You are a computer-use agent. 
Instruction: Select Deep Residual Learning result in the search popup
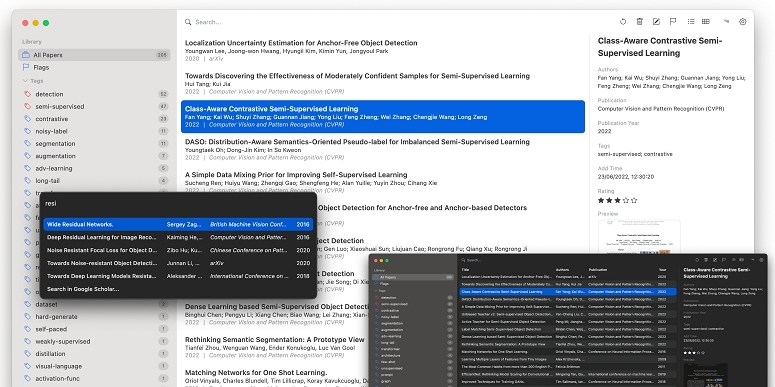pyautogui.click(x=178, y=237)
